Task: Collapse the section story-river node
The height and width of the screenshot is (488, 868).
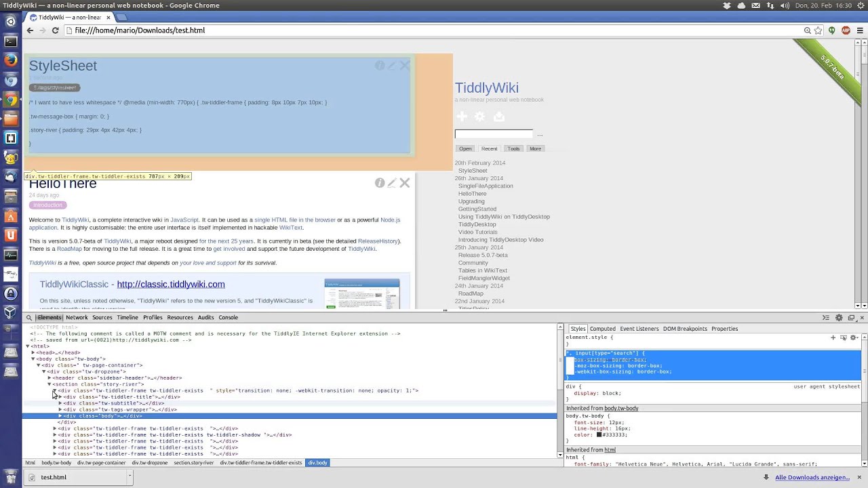Action: (x=50, y=384)
